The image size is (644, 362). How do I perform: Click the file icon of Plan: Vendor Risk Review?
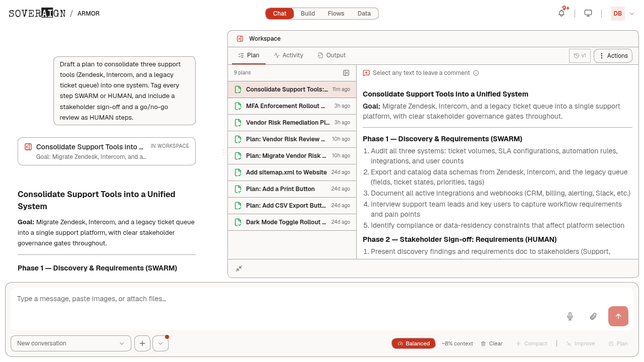[238, 139]
